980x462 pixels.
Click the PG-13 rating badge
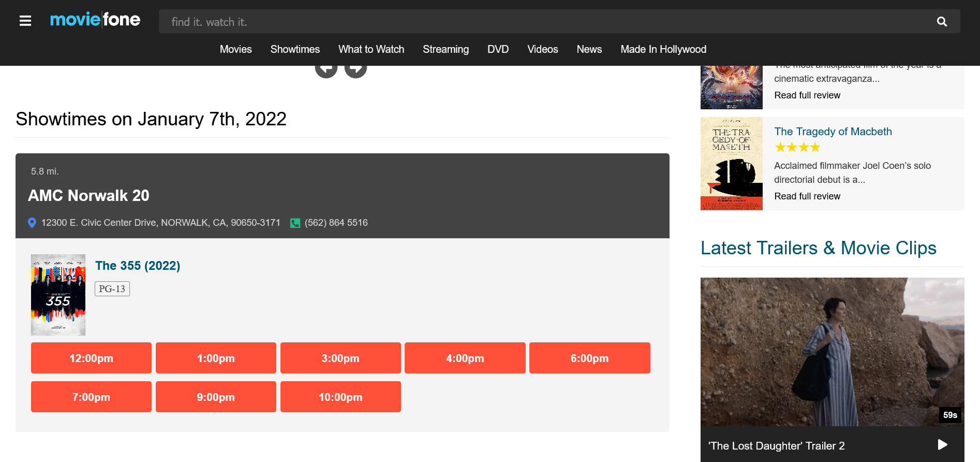[112, 289]
